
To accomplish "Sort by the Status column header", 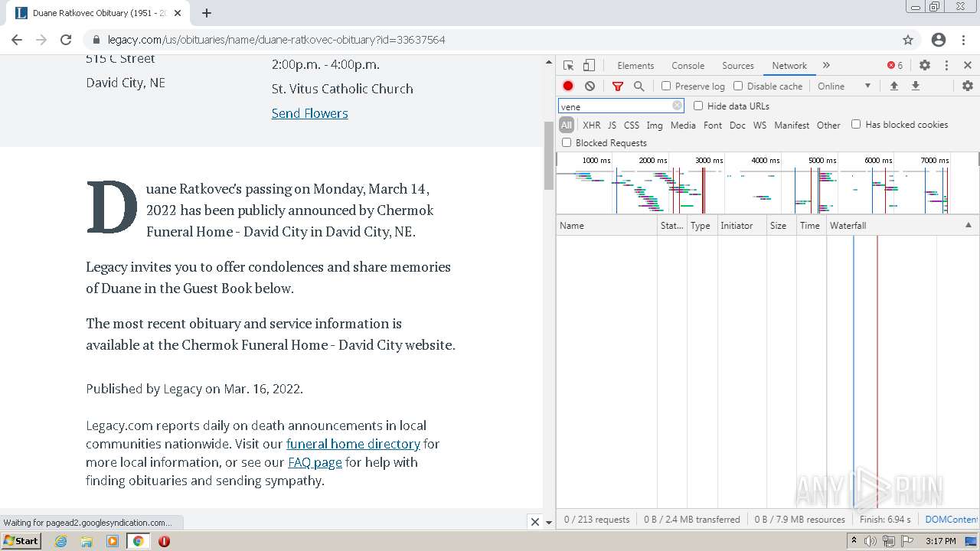I will click(672, 226).
